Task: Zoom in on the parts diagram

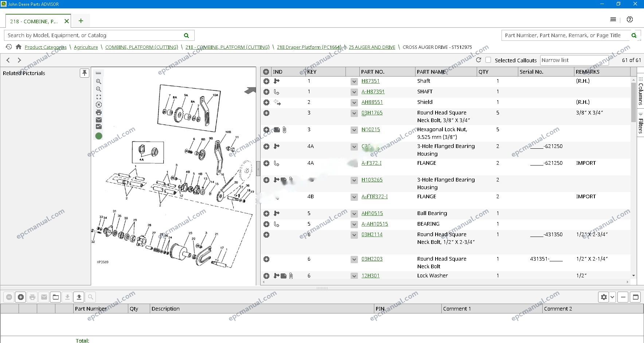Action: click(98, 82)
